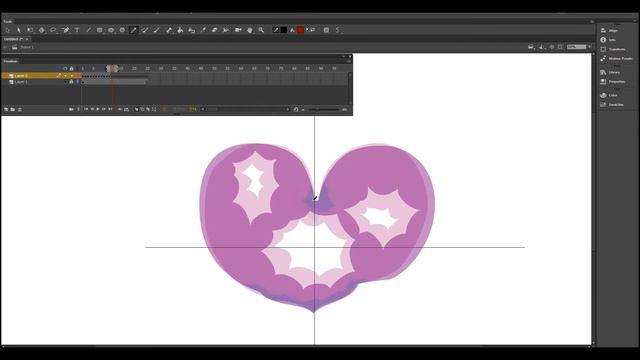This screenshot has height=360, width=640.
Task: Select the Line tool
Action: [x=88, y=30]
